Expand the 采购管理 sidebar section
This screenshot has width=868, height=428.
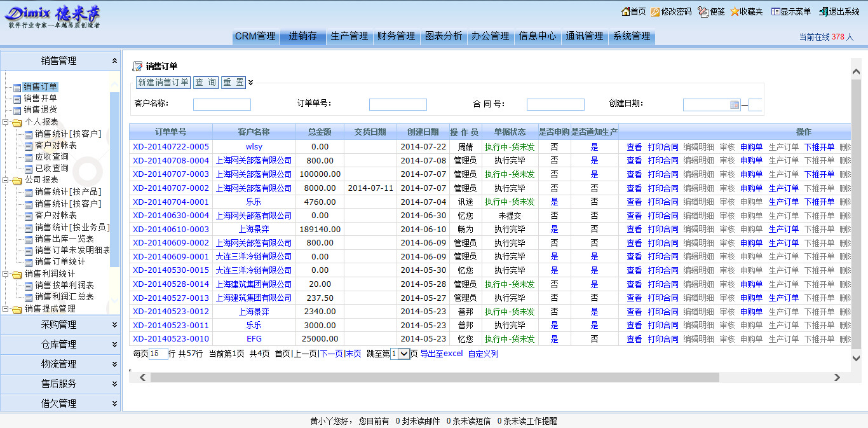point(114,325)
